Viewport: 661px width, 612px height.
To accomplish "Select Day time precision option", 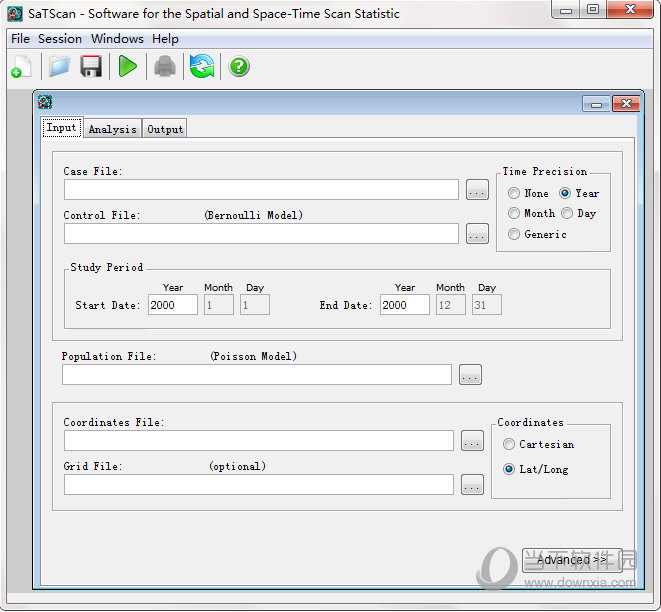I will (x=567, y=213).
